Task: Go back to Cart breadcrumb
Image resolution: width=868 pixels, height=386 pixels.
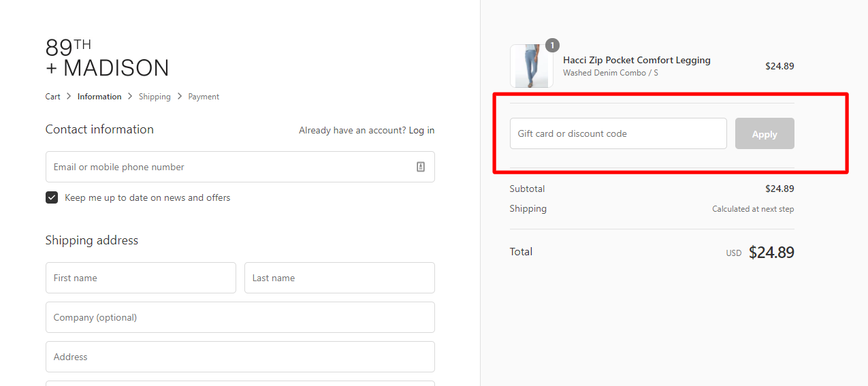Action: click(x=52, y=97)
